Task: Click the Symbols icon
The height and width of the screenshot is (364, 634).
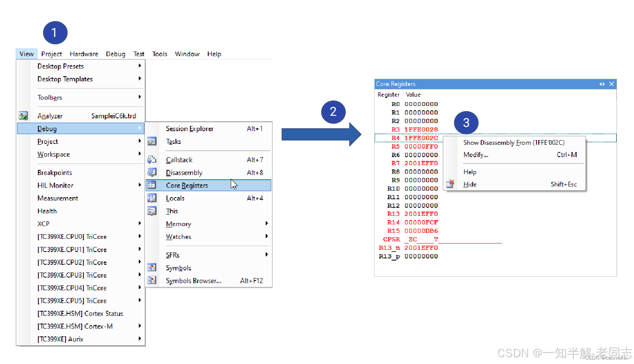Action: (152, 267)
